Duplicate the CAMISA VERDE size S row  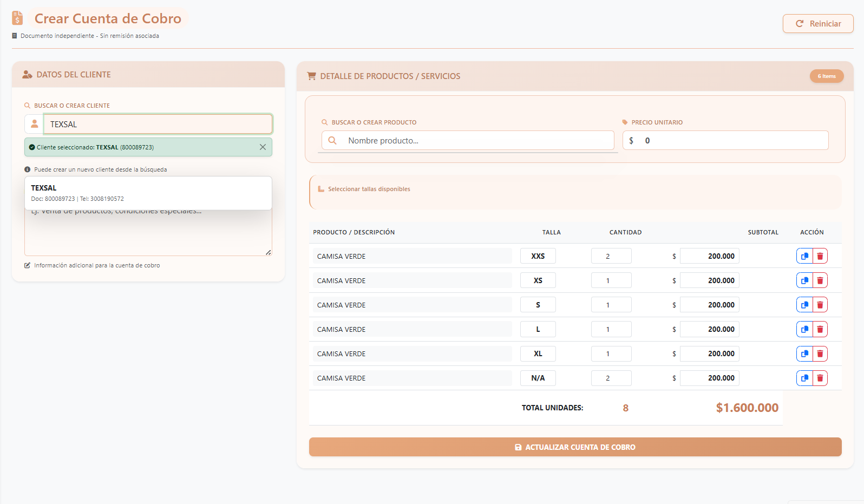(804, 305)
